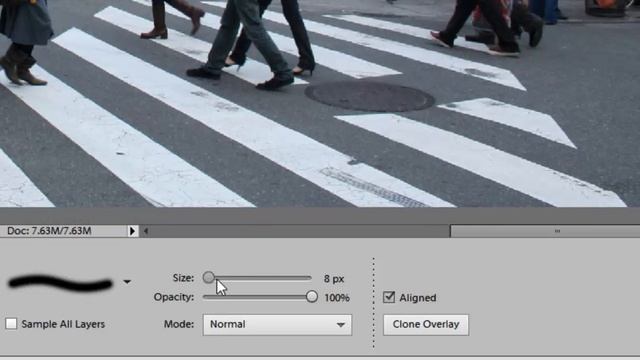This screenshot has height=360, width=640.
Task: Click the Clone Overlay button
Action: (426, 324)
